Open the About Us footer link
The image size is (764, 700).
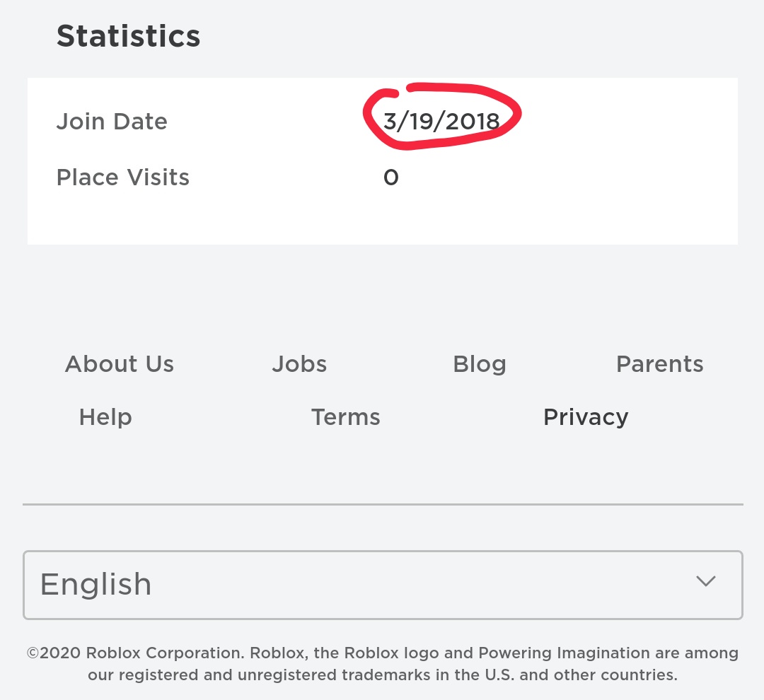(x=119, y=364)
